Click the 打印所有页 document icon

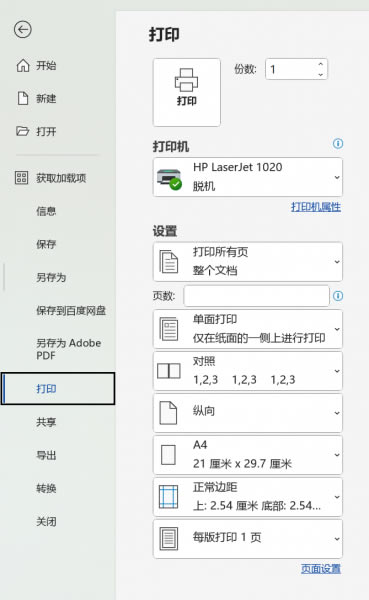click(x=168, y=261)
